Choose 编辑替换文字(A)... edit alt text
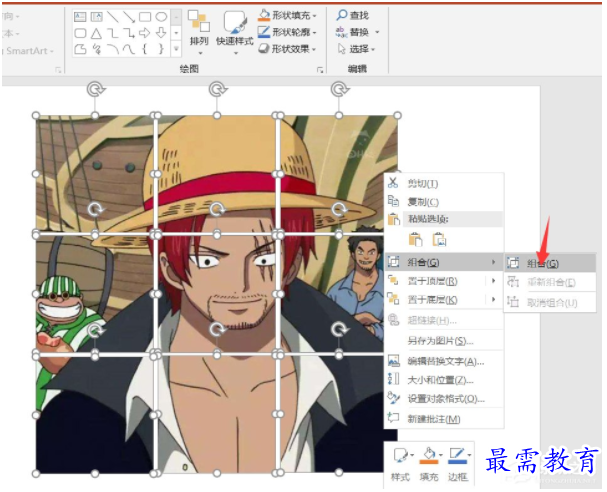607x492 pixels. [x=444, y=362]
